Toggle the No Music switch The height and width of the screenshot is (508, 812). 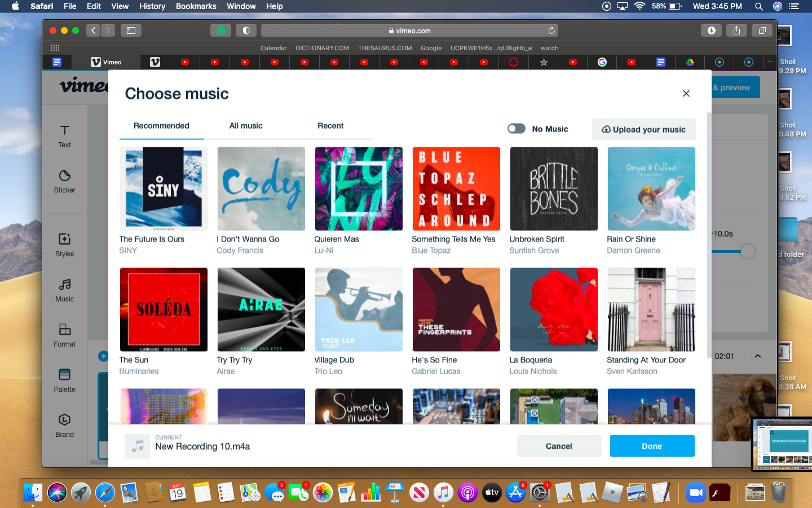pyautogui.click(x=516, y=129)
